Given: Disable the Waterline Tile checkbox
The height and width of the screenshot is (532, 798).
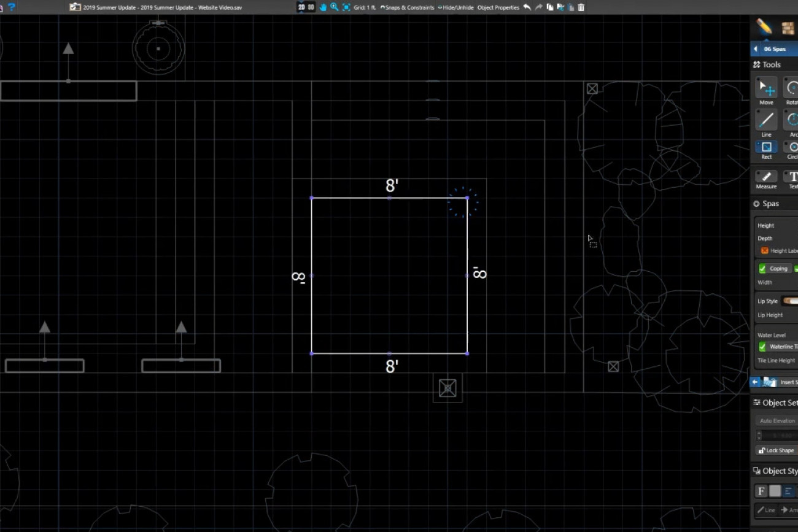Looking at the screenshot, I should tap(762, 347).
